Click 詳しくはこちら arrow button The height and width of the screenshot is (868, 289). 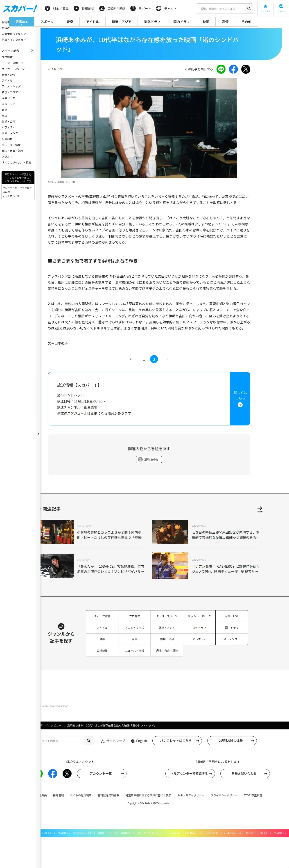[x=240, y=399]
